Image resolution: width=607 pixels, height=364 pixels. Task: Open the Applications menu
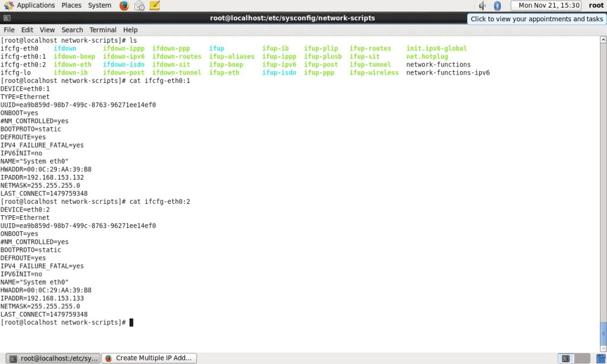pyautogui.click(x=36, y=5)
